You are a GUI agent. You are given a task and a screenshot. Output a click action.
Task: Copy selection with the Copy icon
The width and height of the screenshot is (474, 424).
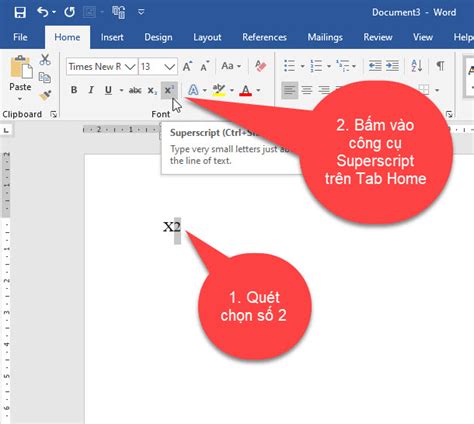click(x=45, y=78)
